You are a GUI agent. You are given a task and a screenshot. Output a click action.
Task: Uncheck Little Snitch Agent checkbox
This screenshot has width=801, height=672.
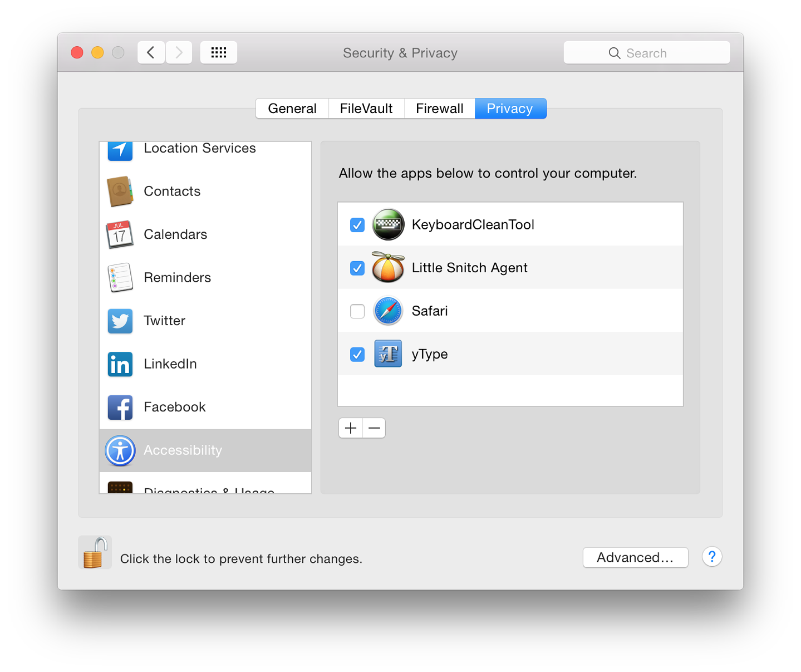357,268
